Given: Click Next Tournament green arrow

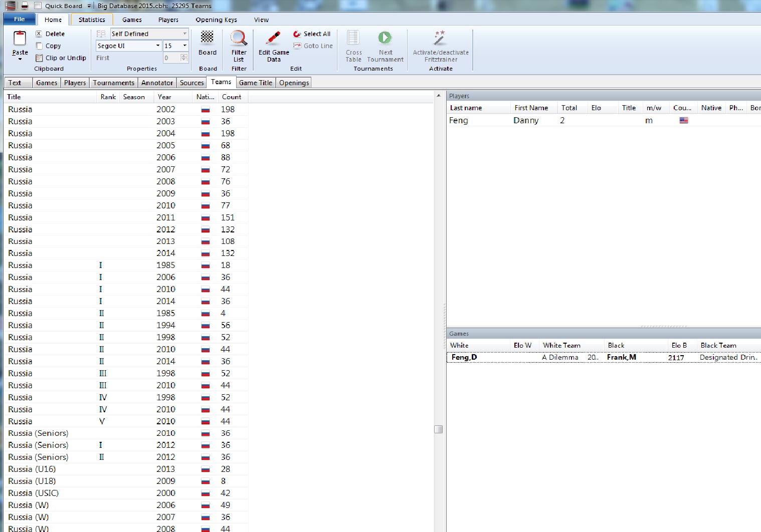Looking at the screenshot, I should tap(385, 38).
